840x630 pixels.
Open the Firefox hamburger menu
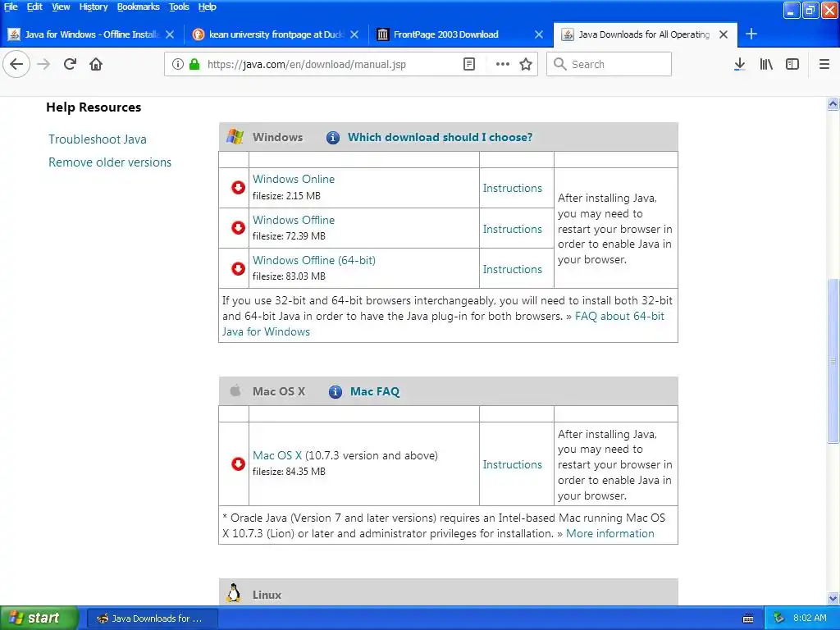pyautogui.click(x=824, y=64)
